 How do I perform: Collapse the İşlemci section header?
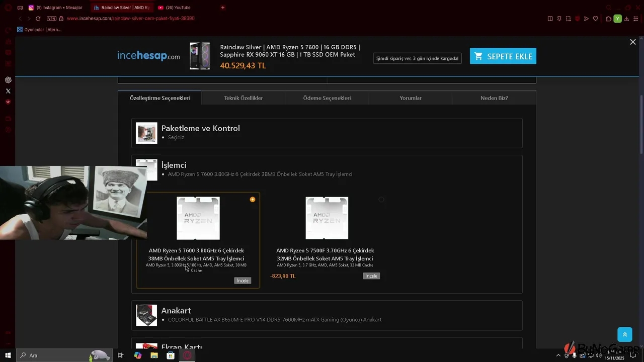click(327, 169)
